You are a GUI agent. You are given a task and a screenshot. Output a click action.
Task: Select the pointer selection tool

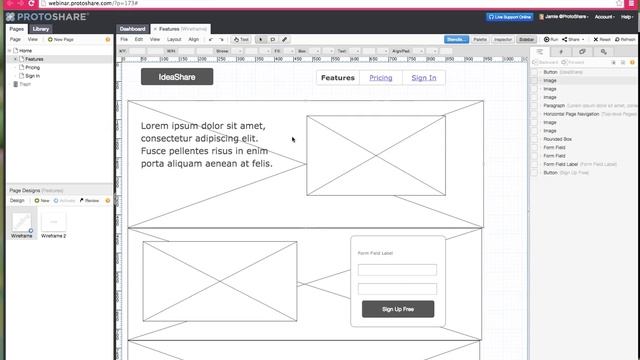(x=260, y=40)
